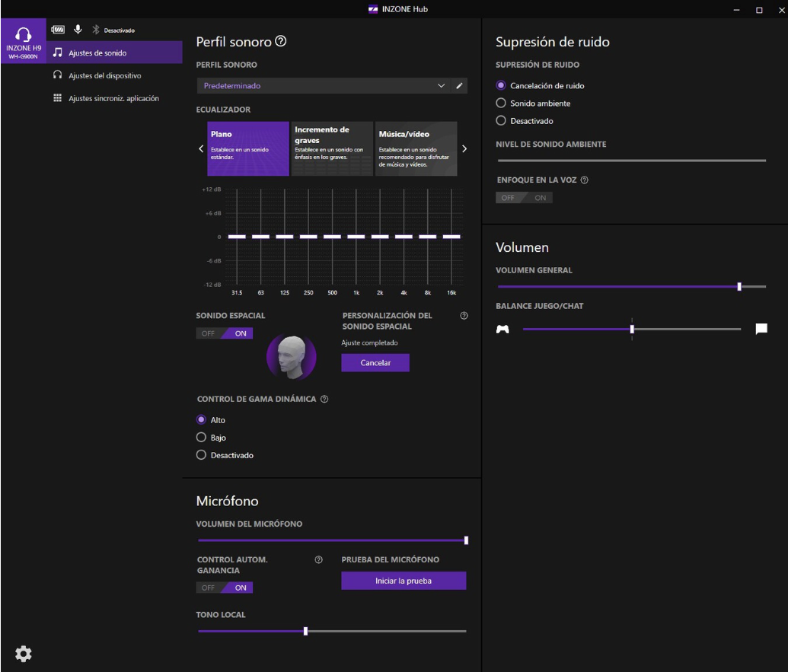Click Cancelar for spatial sound personalization

(x=375, y=362)
